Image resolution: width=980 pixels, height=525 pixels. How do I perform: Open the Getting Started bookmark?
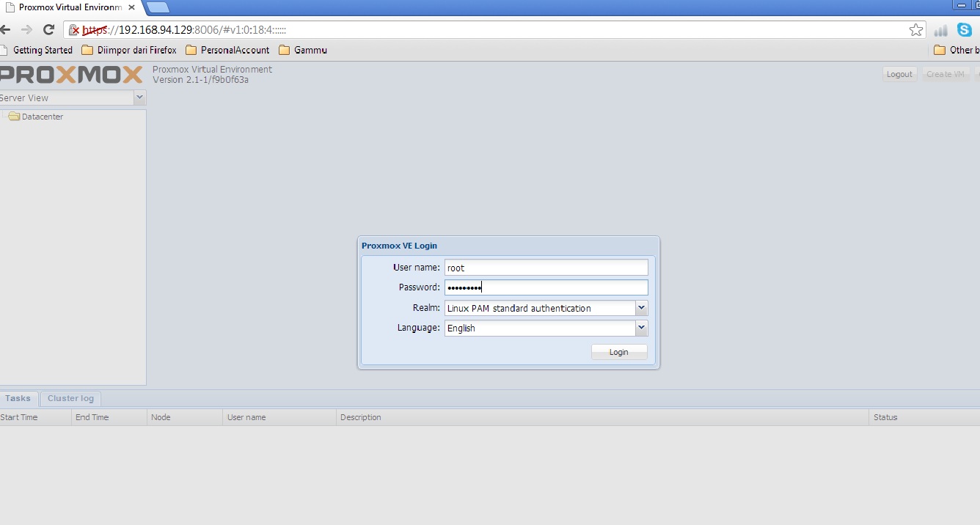pyautogui.click(x=37, y=51)
